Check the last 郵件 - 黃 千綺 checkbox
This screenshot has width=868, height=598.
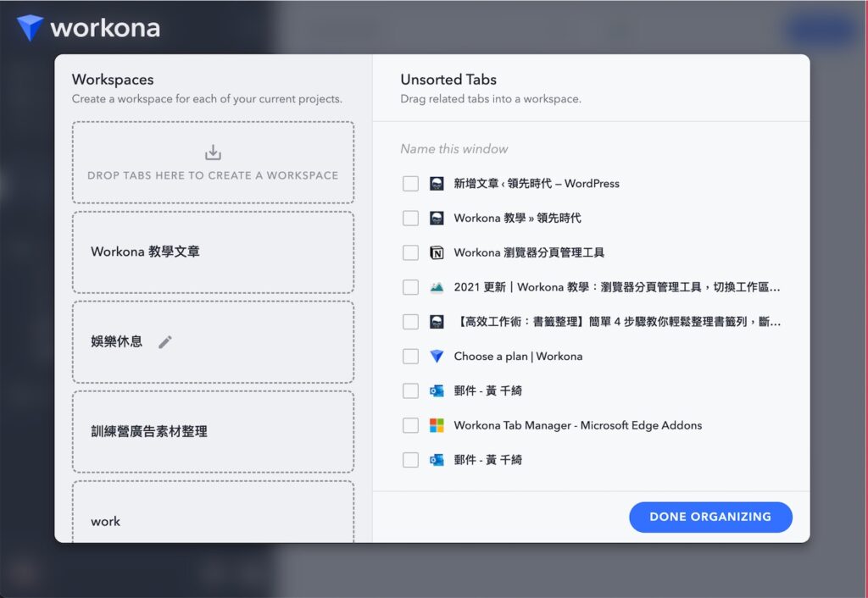(x=410, y=460)
